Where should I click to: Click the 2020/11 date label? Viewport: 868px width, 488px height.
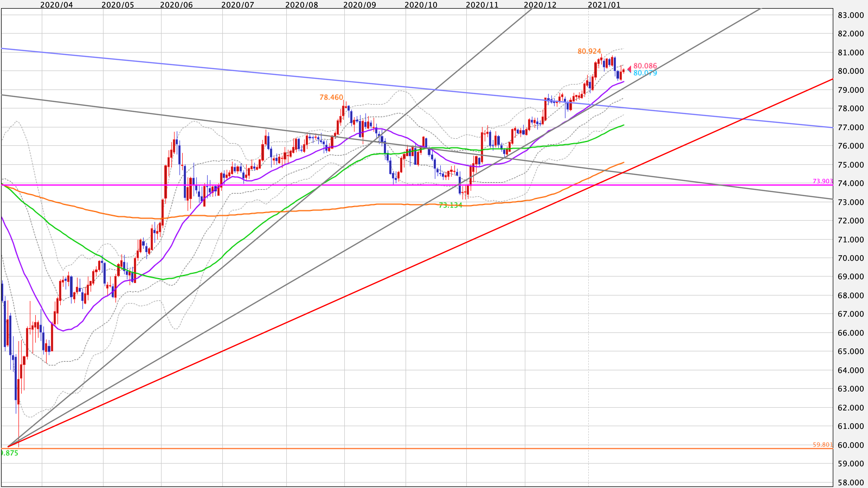pos(482,5)
